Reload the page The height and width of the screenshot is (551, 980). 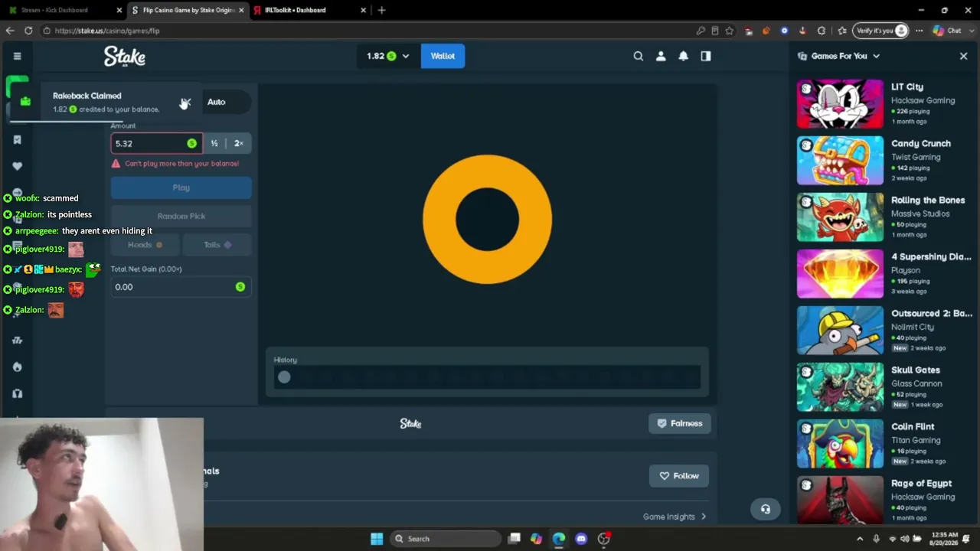click(x=28, y=31)
